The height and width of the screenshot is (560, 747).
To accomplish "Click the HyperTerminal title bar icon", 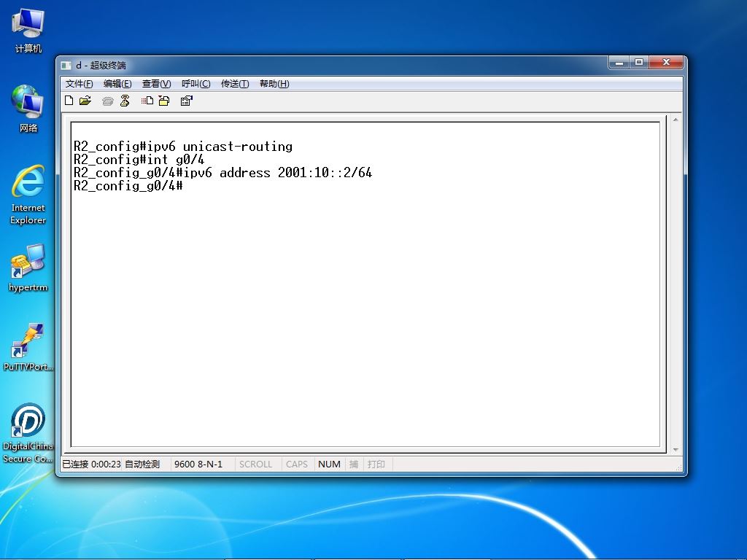I will [66, 65].
